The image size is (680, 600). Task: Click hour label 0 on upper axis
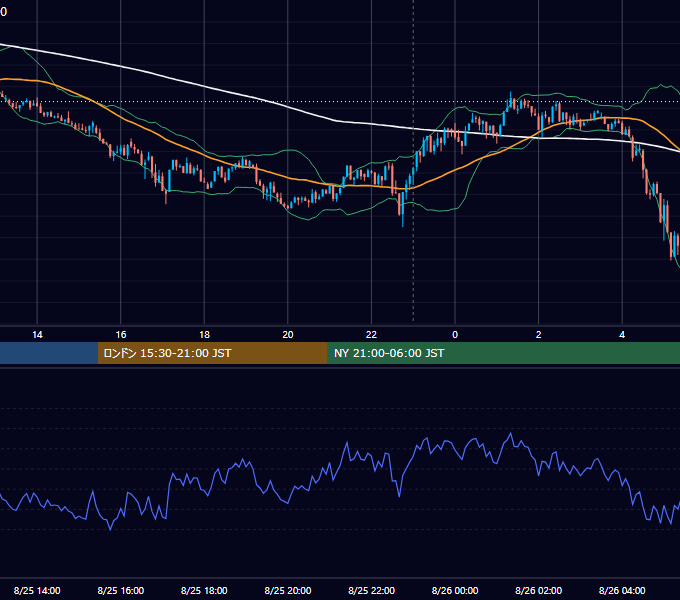click(455, 335)
